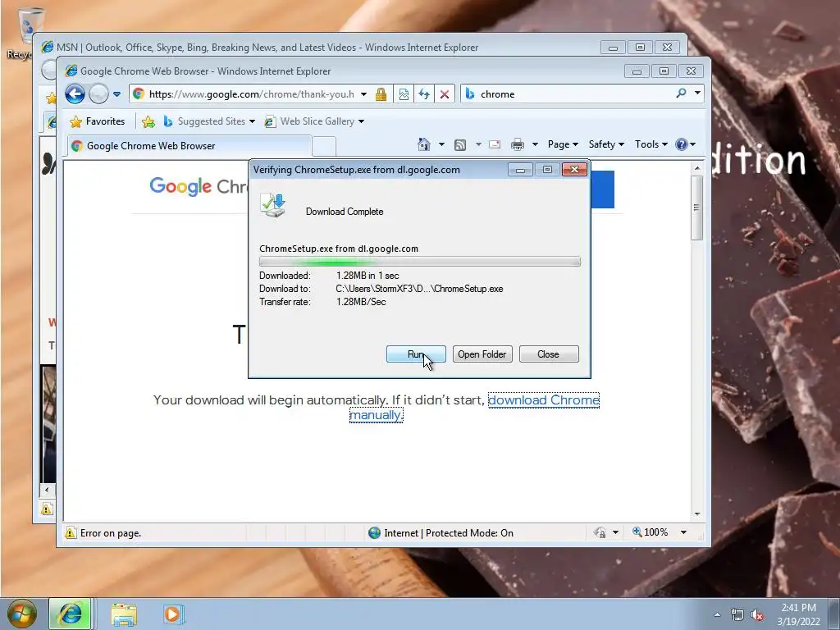Screen dimensions: 840x630
Task: Click the Home icon in command bar
Action: pos(424,144)
